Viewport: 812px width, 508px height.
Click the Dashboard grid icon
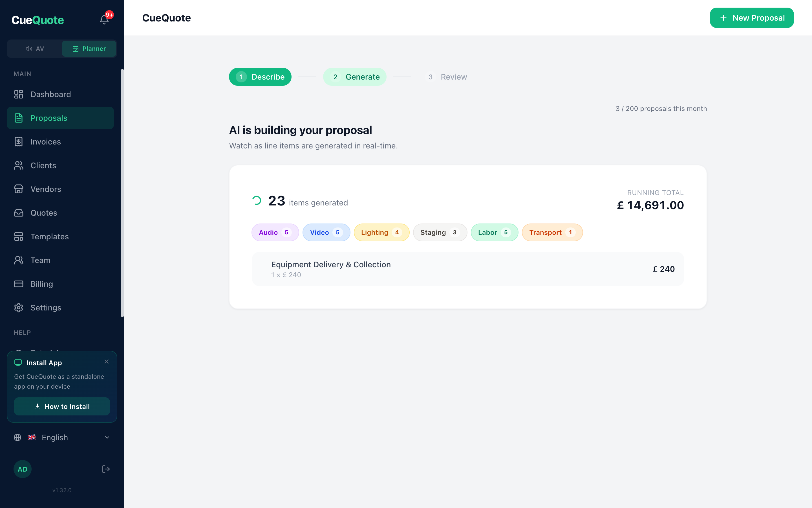point(18,95)
